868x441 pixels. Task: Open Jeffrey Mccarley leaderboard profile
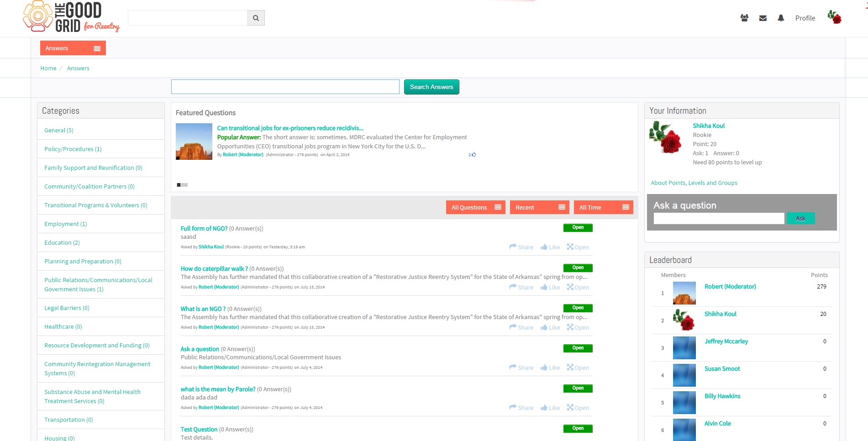726,341
